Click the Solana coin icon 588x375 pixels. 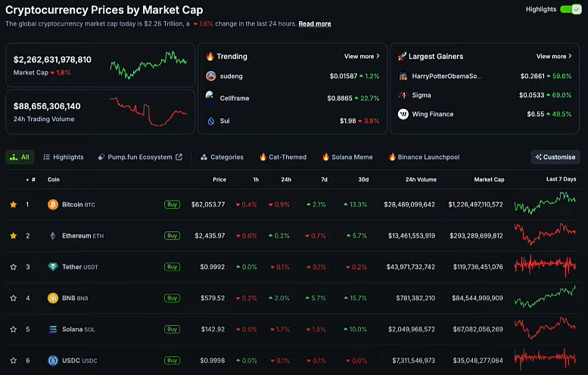(x=53, y=330)
